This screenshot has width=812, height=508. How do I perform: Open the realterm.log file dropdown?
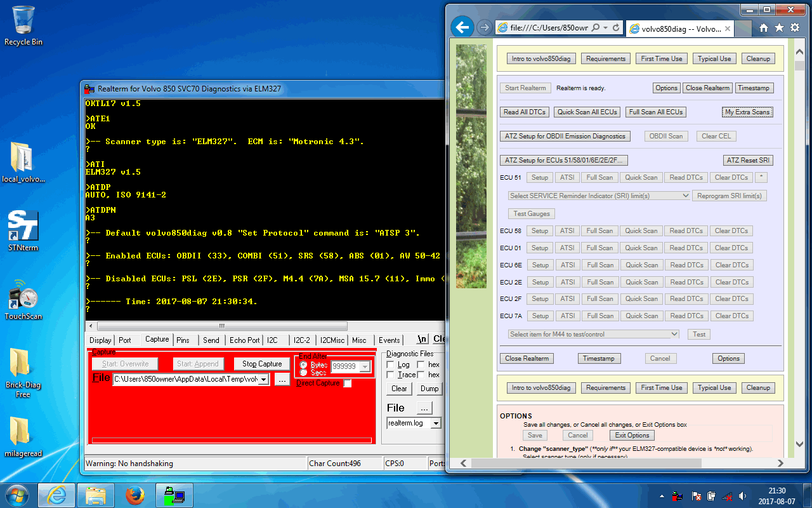tap(436, 423)
